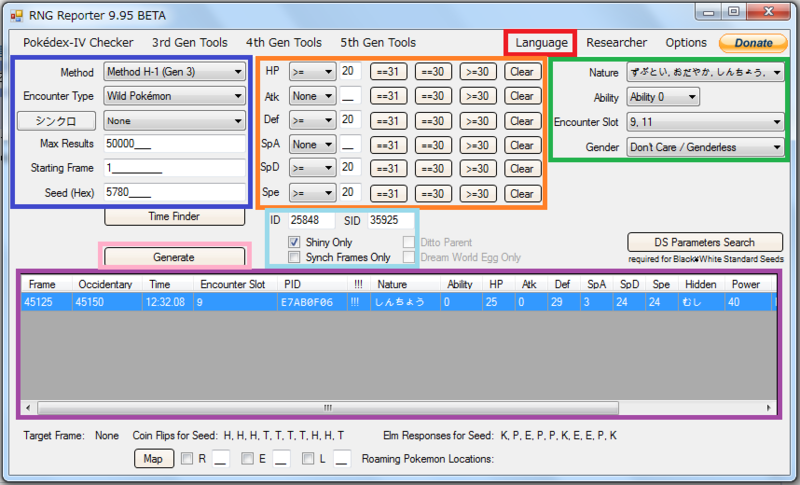Expand the Def comparison dropdown
This screenshot has height=485, width=800.
click(312, 120)
